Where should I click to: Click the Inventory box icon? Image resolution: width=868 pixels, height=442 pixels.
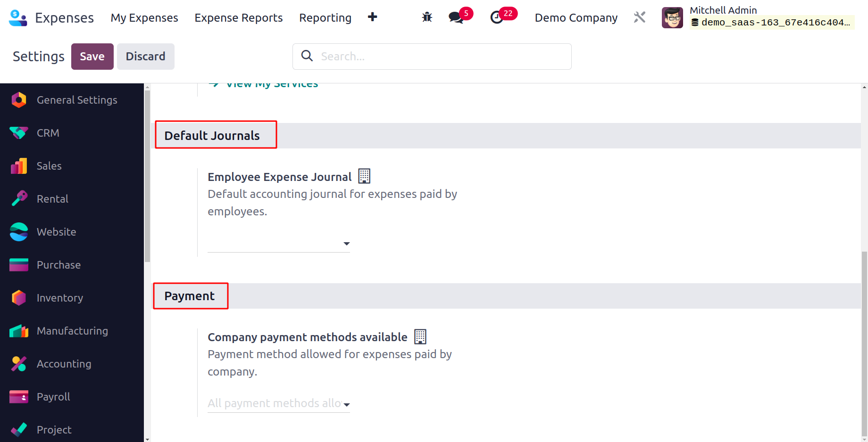pyautogui.click(x=19, y=298)
